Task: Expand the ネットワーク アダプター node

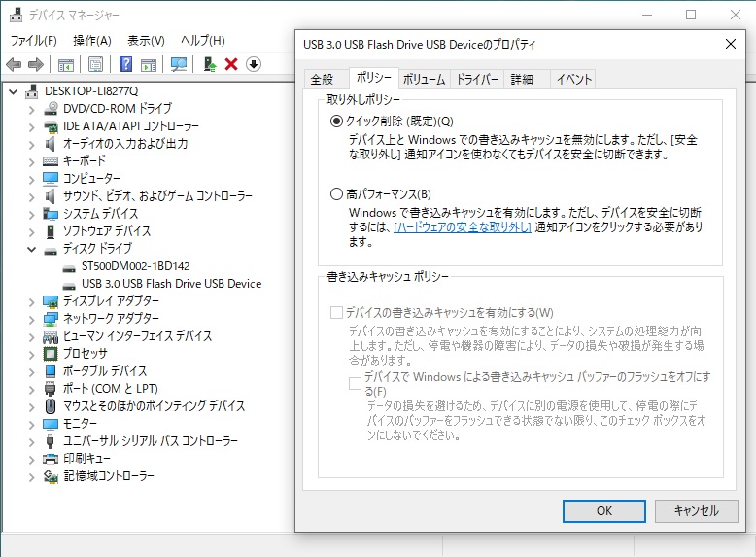Action: pyautogui.click(x=31, y=319)
